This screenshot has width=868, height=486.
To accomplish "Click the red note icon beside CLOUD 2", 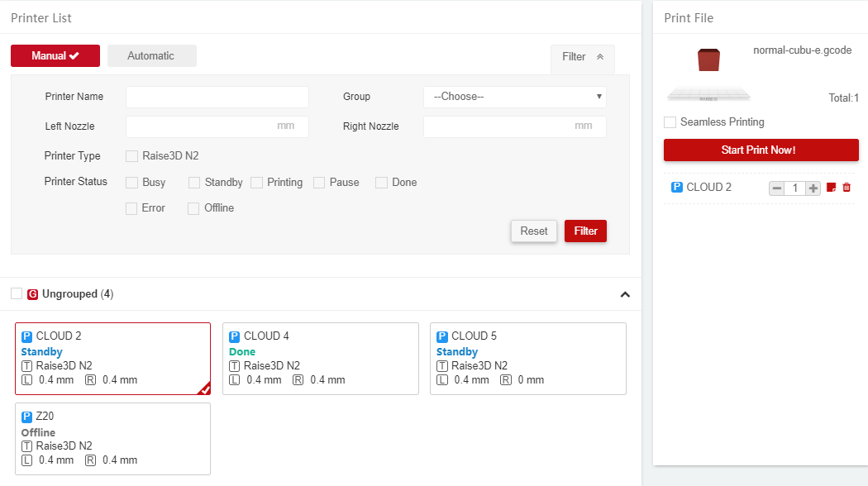I will pos(832,188).
